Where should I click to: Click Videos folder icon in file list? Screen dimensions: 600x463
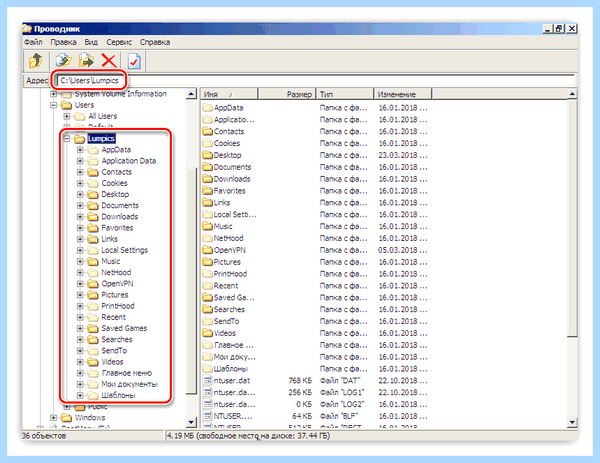point(207,333)
